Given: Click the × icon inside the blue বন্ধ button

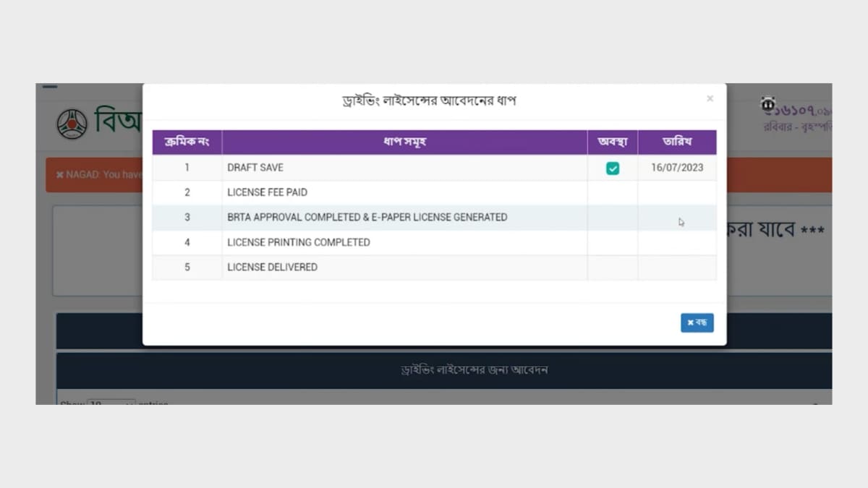Looking at the screenshot, I should [689, 322].
